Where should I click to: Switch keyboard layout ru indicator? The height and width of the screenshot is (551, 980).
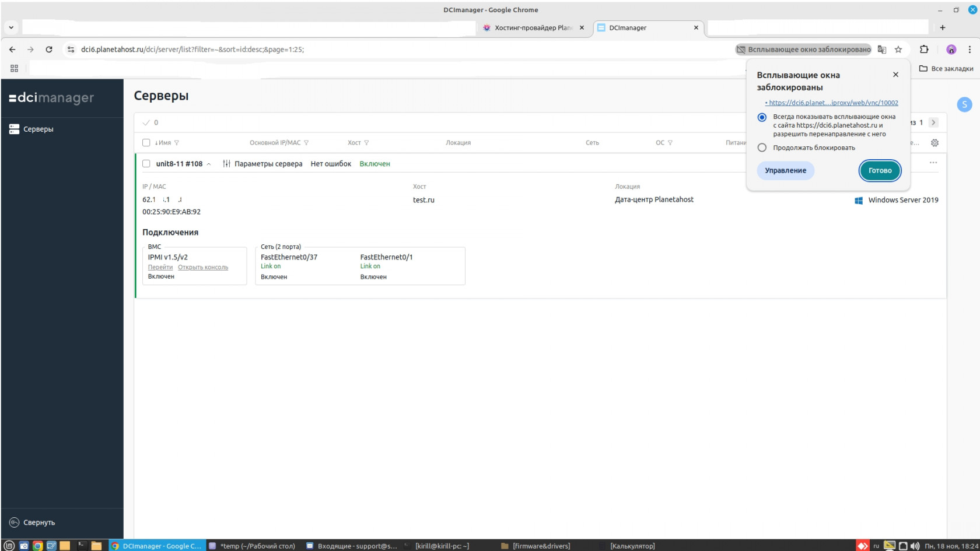876,546
